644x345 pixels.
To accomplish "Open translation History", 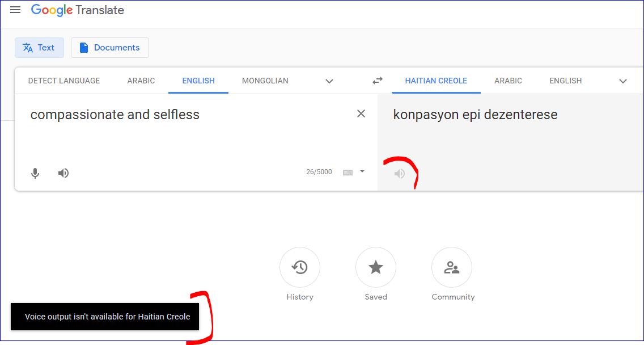I will coord(300,267).
